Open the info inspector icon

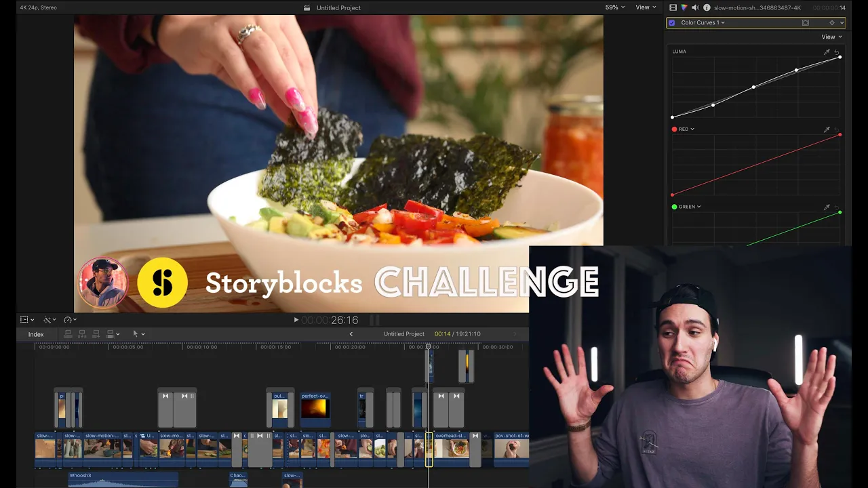(x=707, y=7)
